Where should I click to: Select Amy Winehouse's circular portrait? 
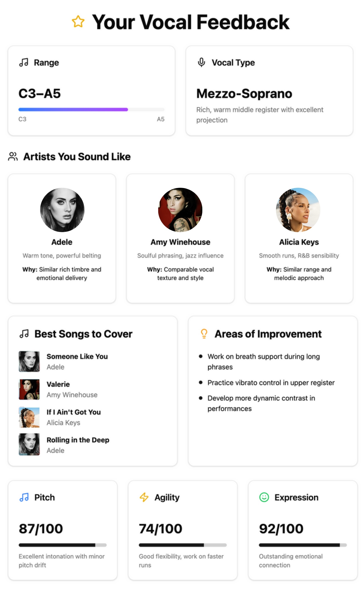tap(180, 211)
